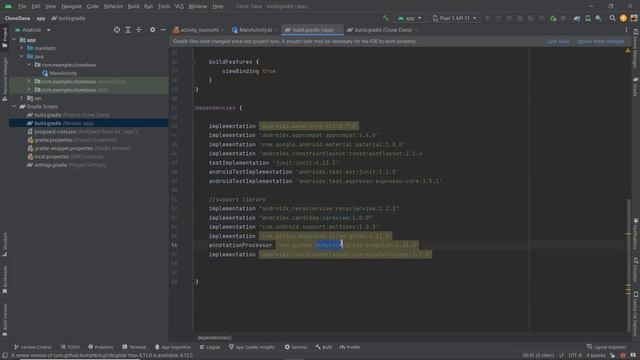
Task: Click the editor vertical scrollbar thumb
Action: point(628,264)
